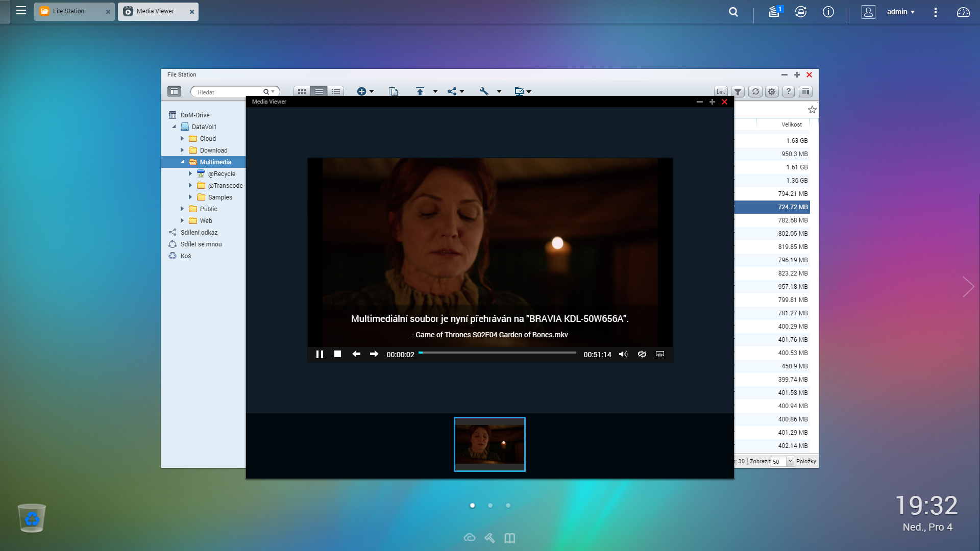Screen dimensions: 980x551
Task: Toggle the repeat/loop playback button
Action: click(x=642, y=354)
